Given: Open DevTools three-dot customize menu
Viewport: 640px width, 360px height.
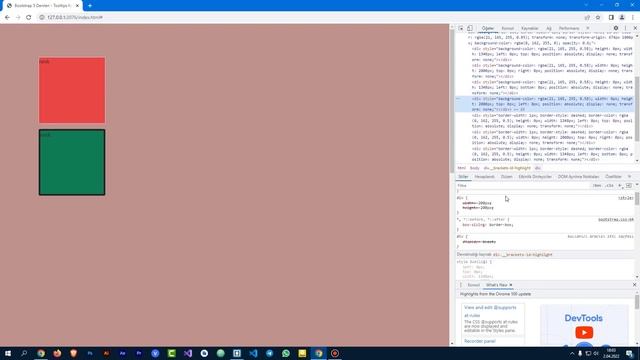Looking at the screenshot, I should tap(625, 28).
